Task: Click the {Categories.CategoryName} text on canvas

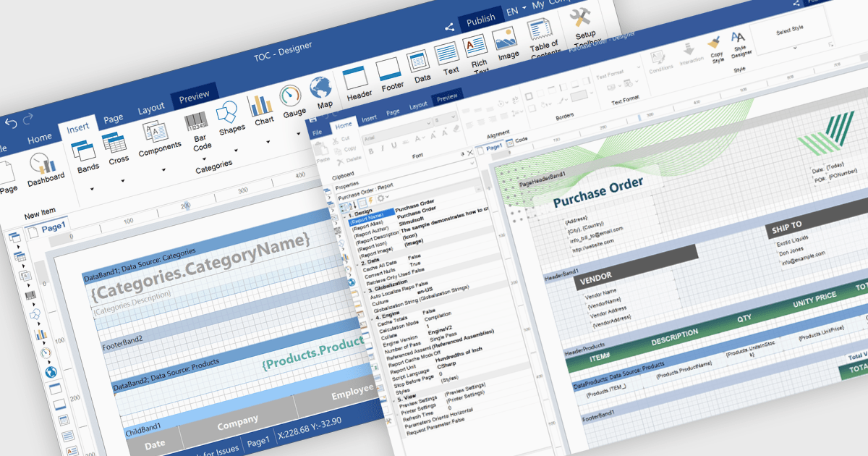Action: pyautogui.click(x=200, y=269)
